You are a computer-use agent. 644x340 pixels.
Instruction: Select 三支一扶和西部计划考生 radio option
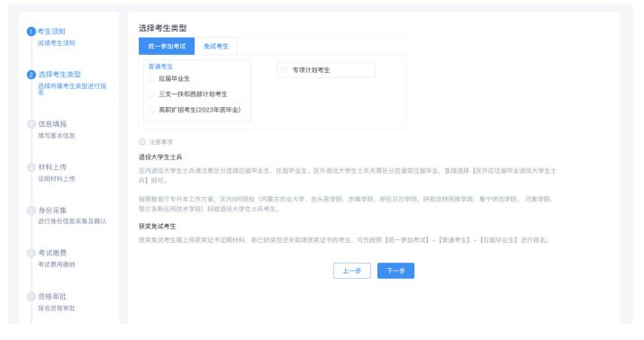[151, 94]
